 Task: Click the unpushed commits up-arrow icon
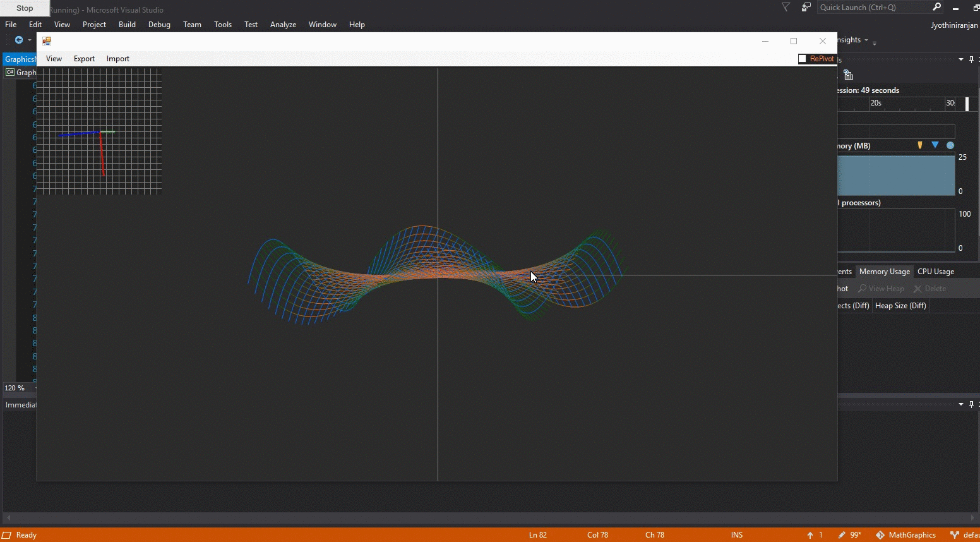pyautogui.click(x=810, y=535)
